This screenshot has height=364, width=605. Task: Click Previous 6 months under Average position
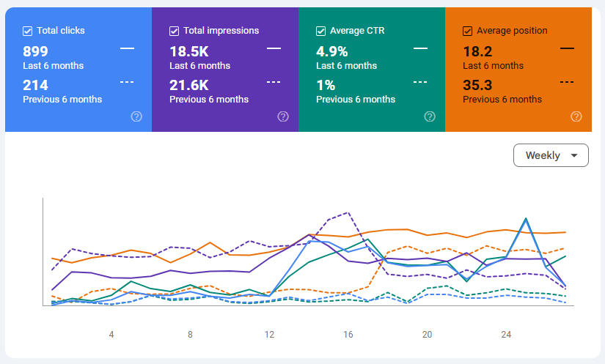pos(502,99)
